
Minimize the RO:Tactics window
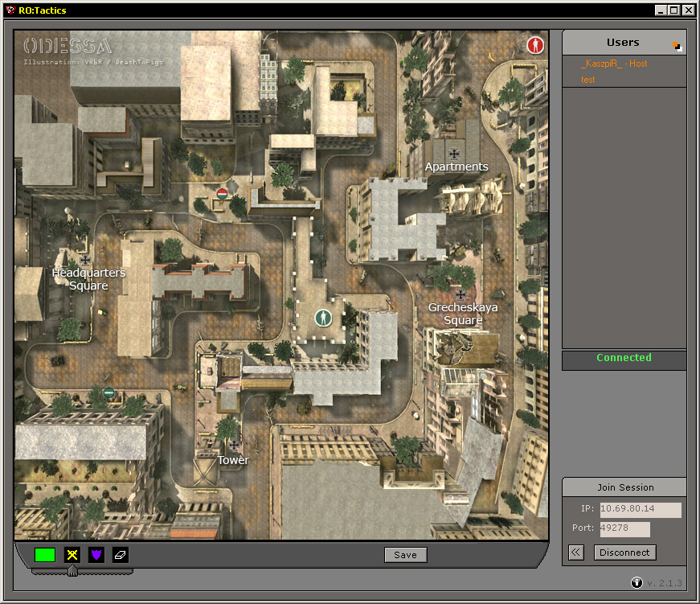tap(661, 10)
